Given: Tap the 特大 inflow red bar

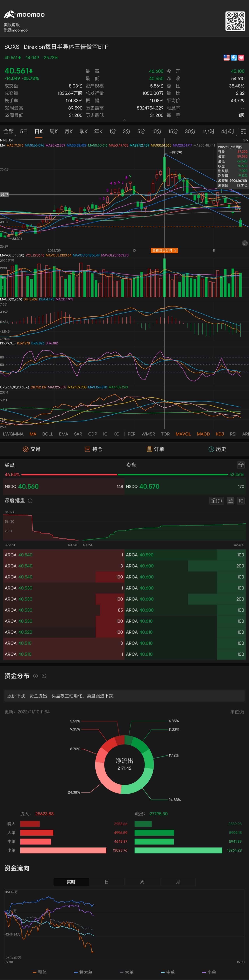Looking at the screenshot, I should coord(30,824).
